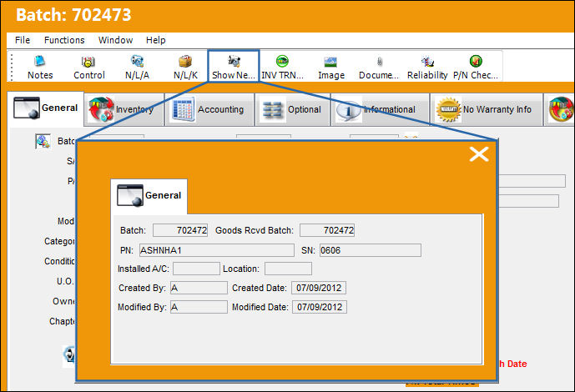Click the Modified By field
575x392 pixels.
point(199,307)
